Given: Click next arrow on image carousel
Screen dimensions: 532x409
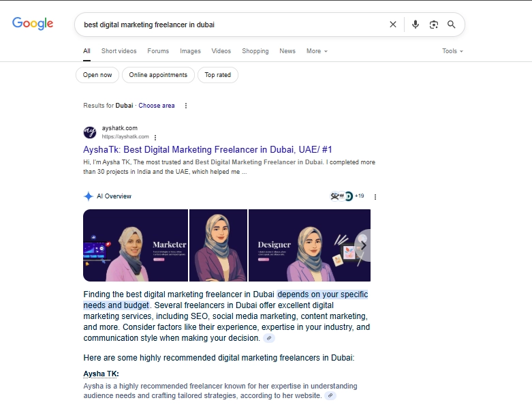Looking at the screenshot, I should pos(363,245).
